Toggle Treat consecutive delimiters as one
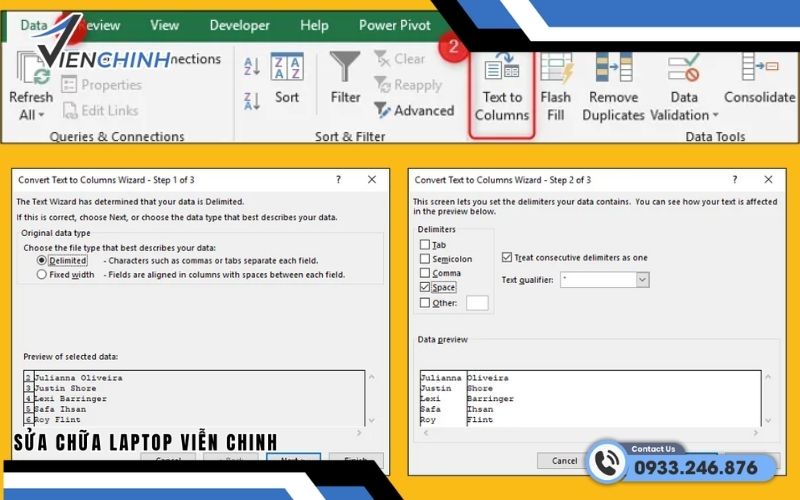 click(507, 258)
